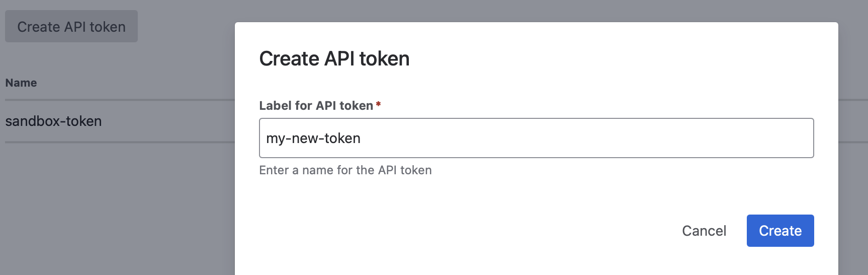The height and width of the screenshot is (275, 868).
Task: Click the dimmed Create API token button
Action: [x=71, y=27]
